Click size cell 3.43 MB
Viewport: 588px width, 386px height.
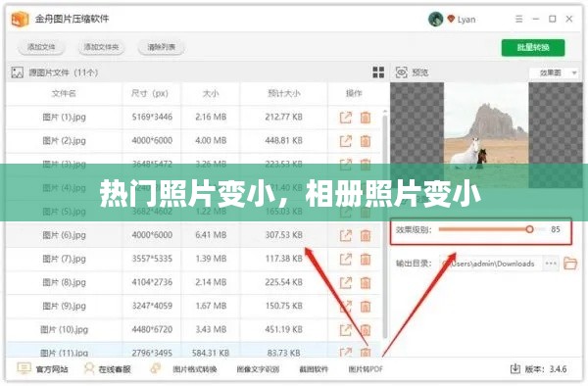[211, 330]
